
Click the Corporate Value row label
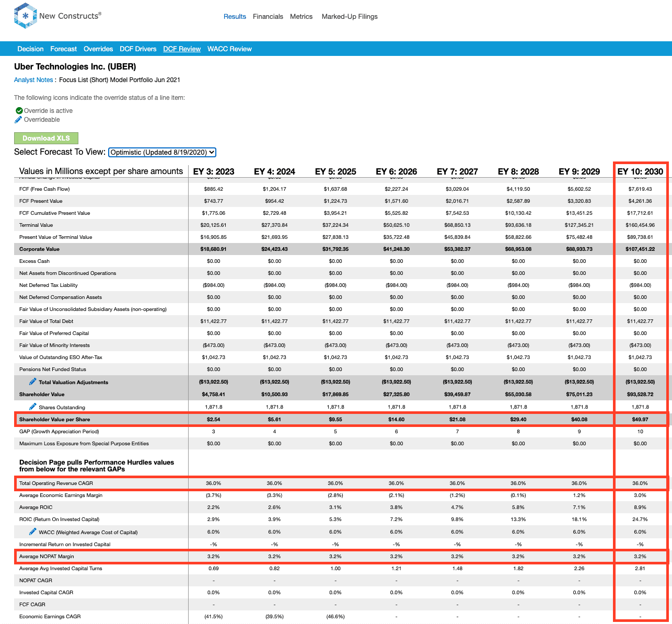pos(39,249)
